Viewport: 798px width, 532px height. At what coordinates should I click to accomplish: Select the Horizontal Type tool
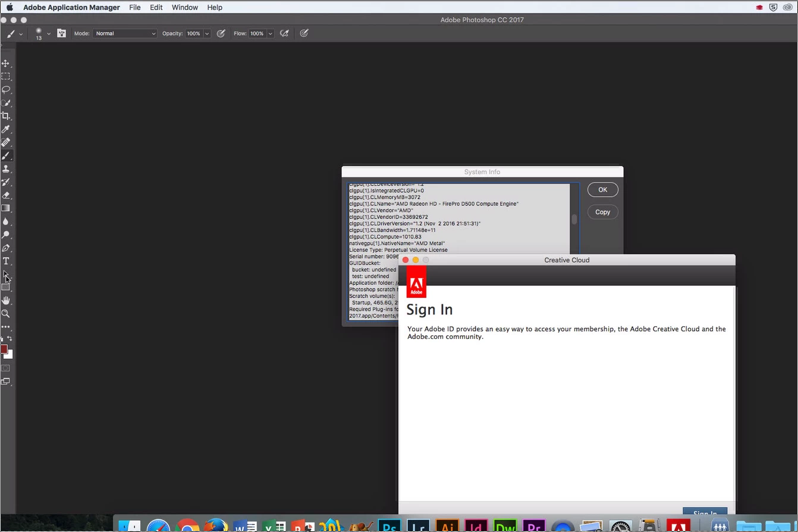(6, 261)
